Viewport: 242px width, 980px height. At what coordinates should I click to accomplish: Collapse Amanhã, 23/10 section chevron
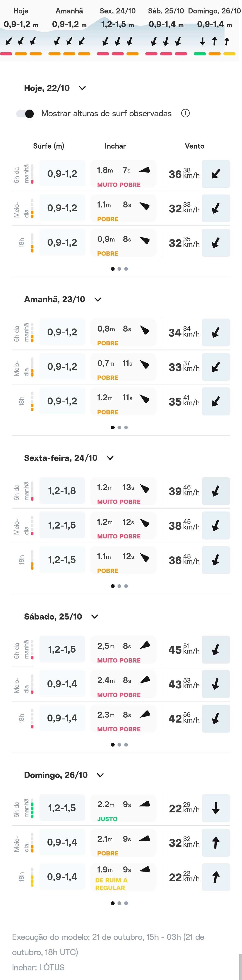coord(98,299)
